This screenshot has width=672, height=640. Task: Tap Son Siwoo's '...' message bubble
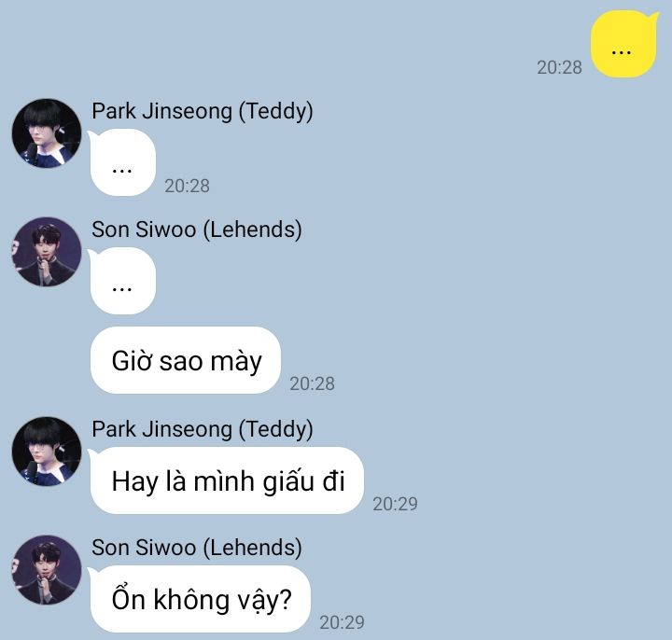[122, 281]
